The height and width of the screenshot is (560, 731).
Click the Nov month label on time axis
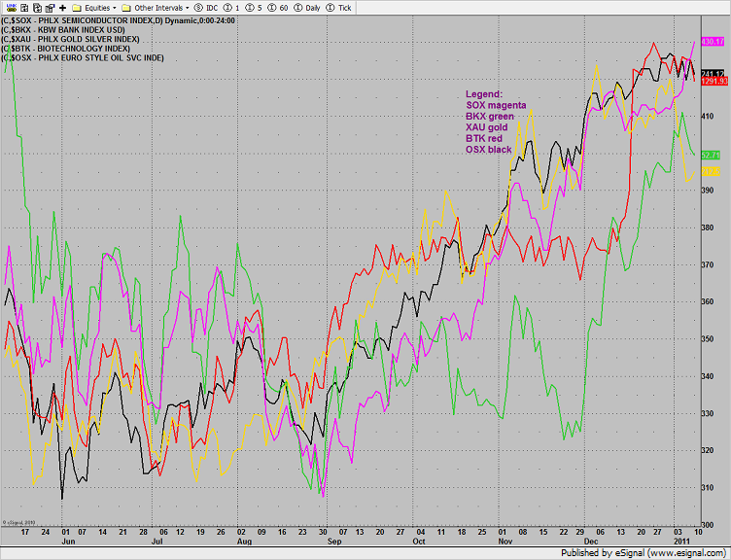click(505, 542)
